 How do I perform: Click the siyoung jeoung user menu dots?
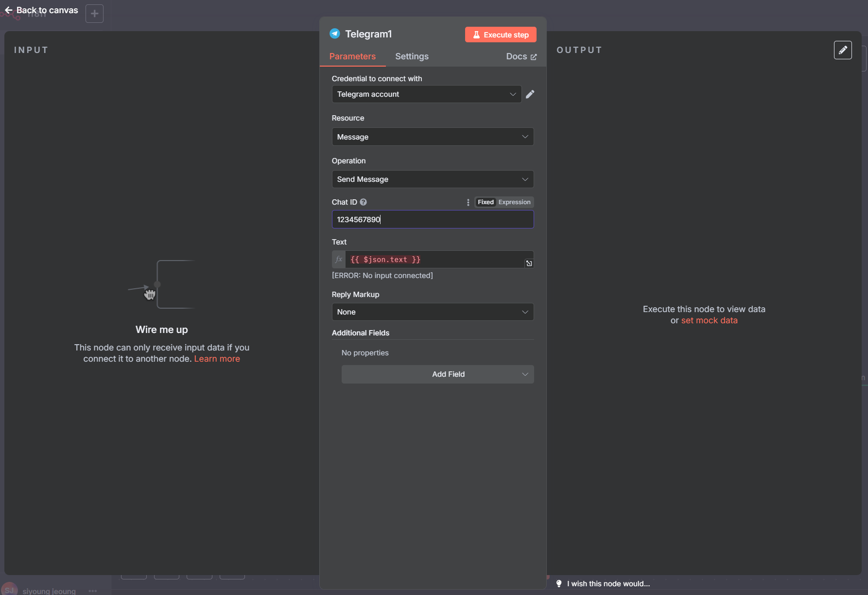point(93,591)
